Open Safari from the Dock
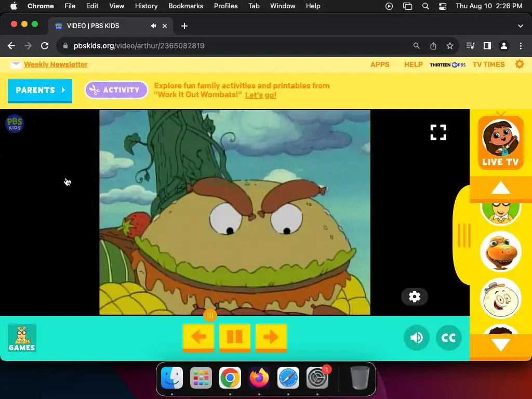 point(288,378)
